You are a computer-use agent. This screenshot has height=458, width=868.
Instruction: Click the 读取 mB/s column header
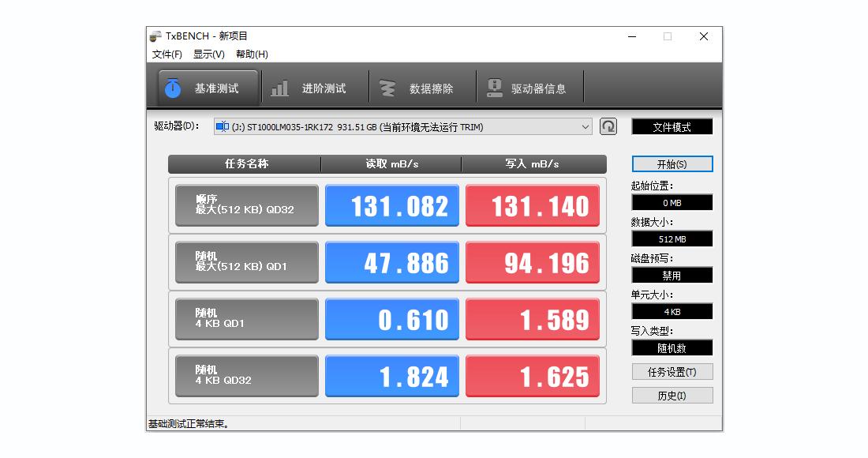click(391, 164)
